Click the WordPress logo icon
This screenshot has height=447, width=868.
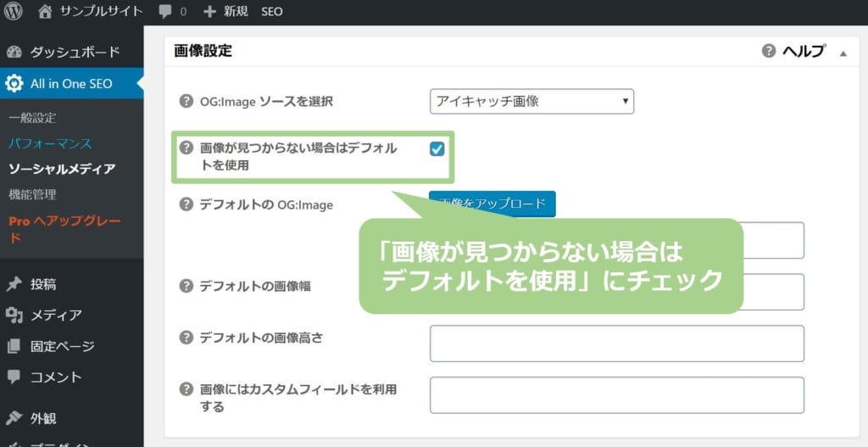click(14, 11)
